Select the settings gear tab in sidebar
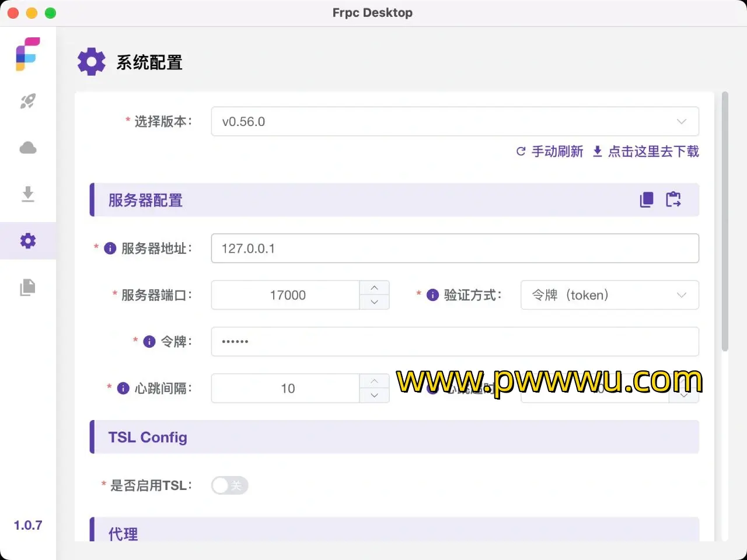The image size is (747, 560). (x=27, y=241)
